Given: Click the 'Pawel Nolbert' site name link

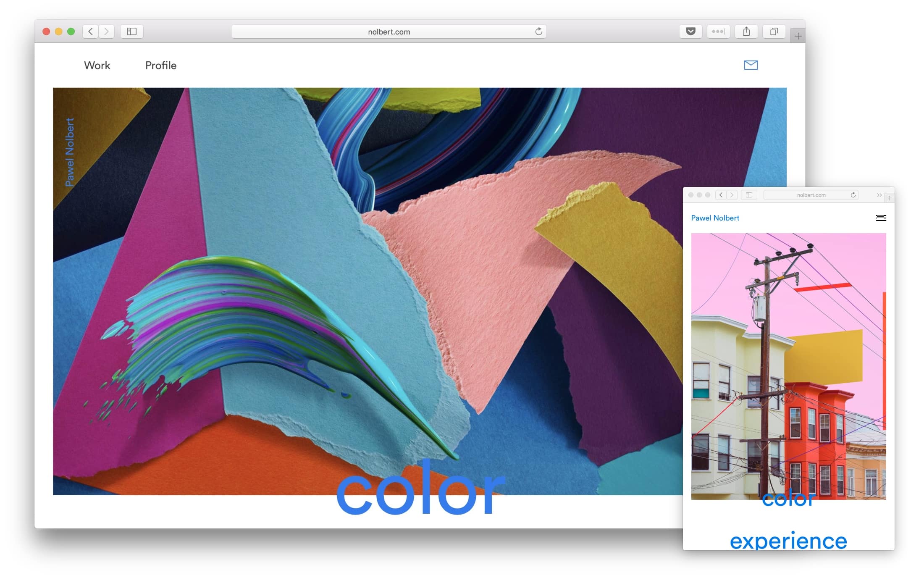Looking at the screenshot, I should (715, 218).
